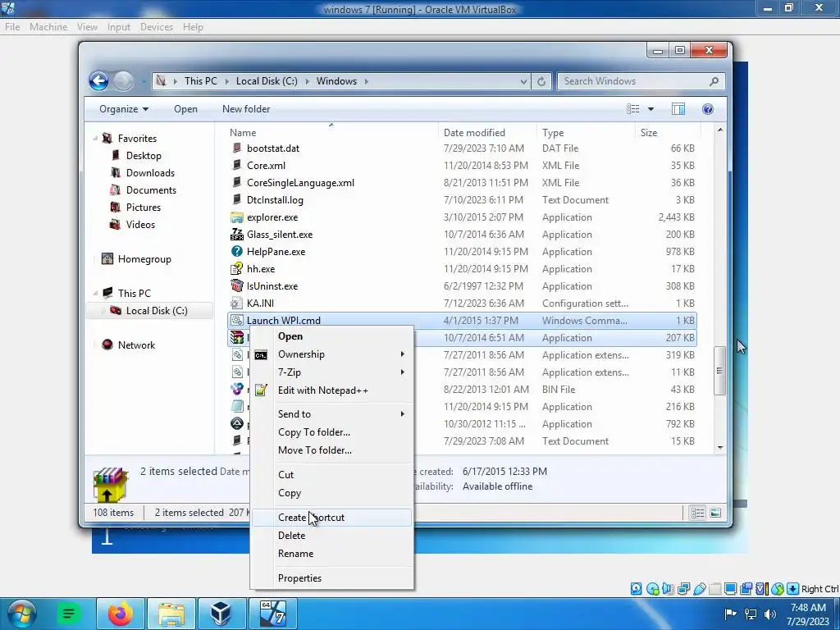Refresh the Windows folder view
This screenshot has height=630, width=840.
541,81
